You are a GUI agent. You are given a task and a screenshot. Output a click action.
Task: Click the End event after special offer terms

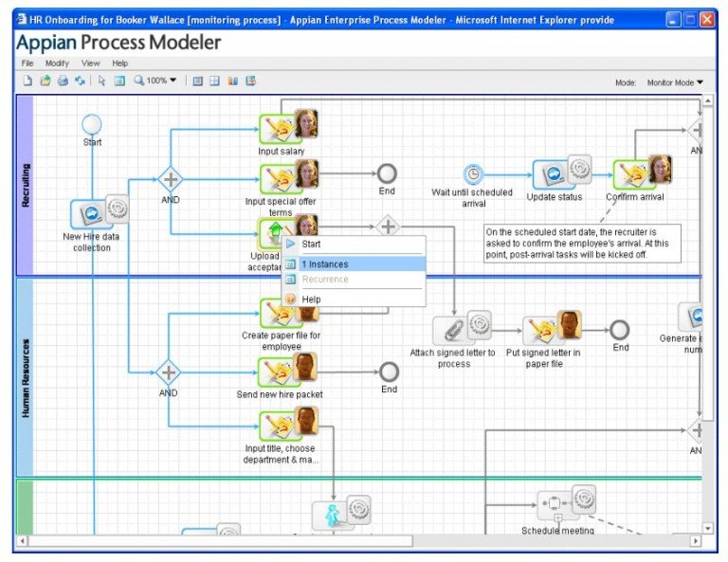click(387, 173)
